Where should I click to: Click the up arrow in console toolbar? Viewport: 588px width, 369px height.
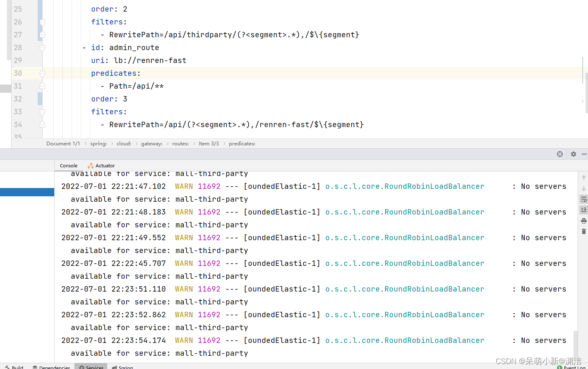[x=584, y=178]
